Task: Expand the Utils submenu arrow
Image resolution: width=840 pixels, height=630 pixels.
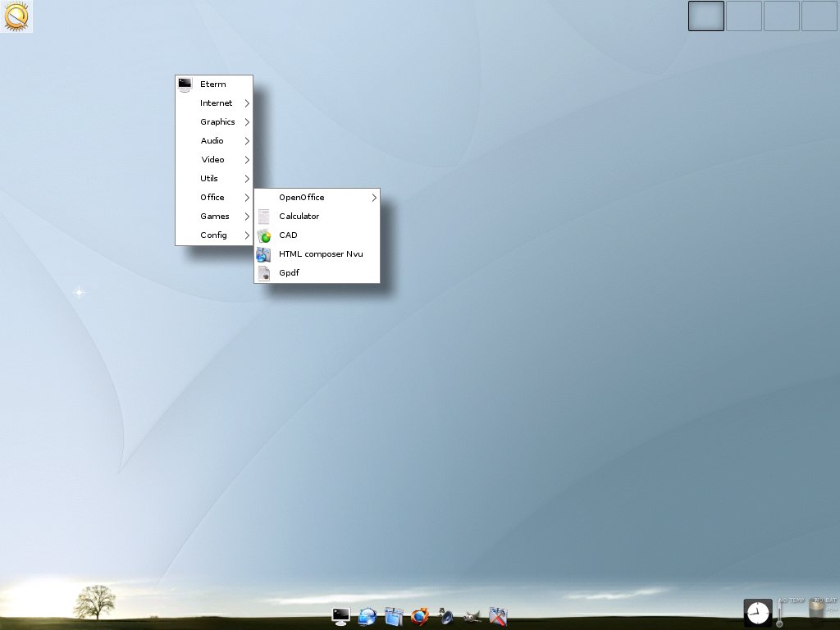Action: [x=247, y=178]
